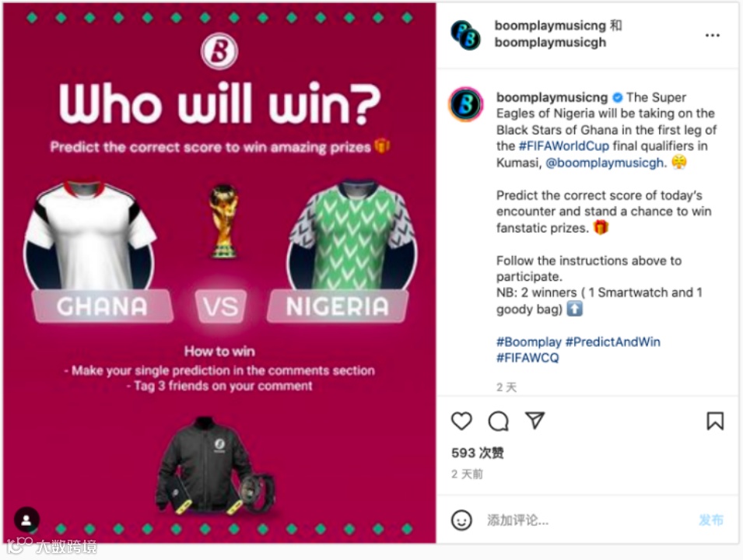This screenshot has height=560, width=743.
Task: Click the Boomplay logo on the poster
Action: pos(219,51)
